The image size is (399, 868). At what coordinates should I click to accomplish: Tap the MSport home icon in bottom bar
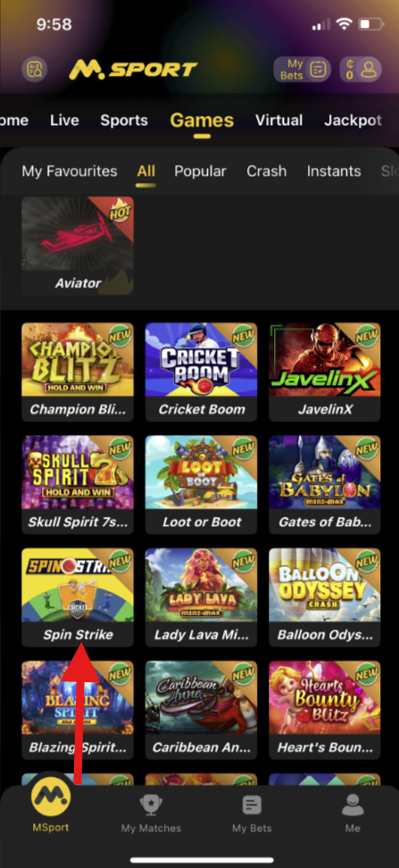click(x=50, y=795)
